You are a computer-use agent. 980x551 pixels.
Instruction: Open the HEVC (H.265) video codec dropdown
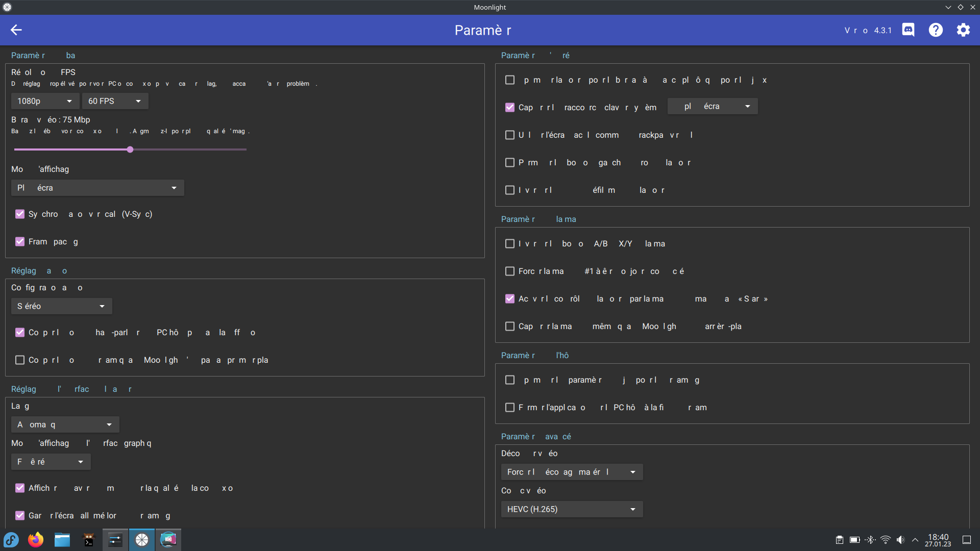tap(572, 509)
